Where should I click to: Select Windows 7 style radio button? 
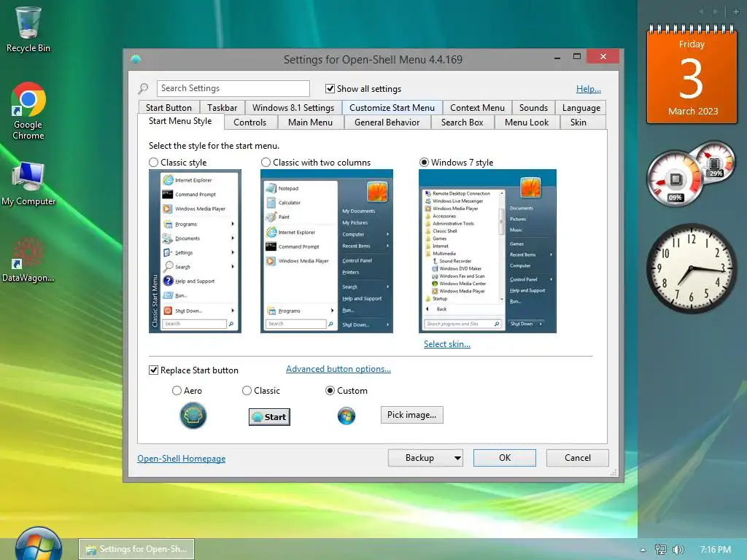click(424, 163)
